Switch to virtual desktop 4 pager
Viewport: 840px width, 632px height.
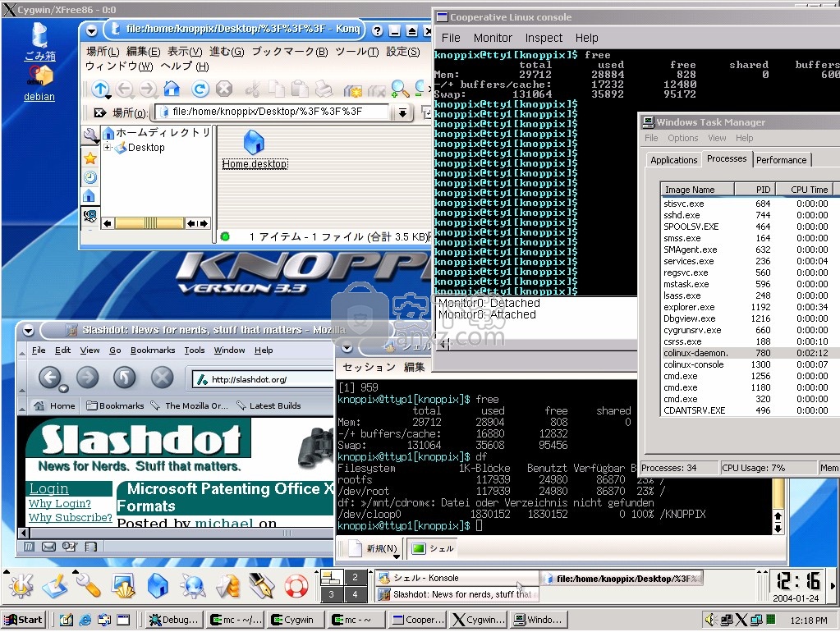[x=355, y=594]
